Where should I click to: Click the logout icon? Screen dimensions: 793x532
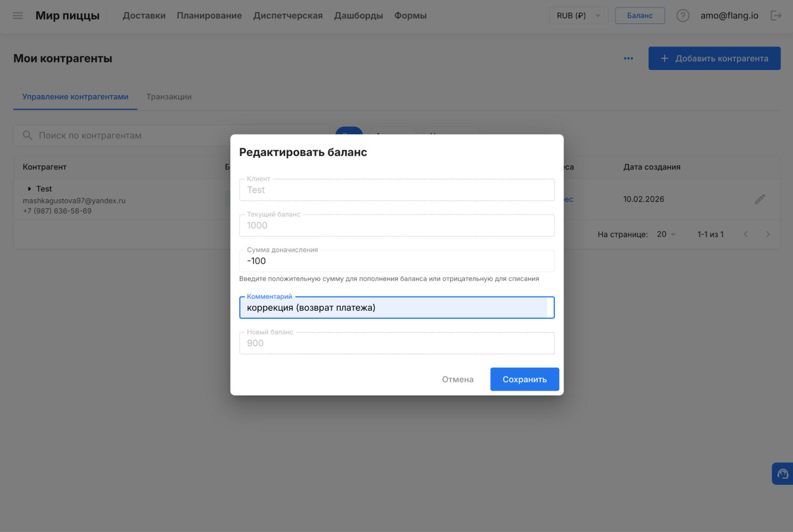[776, 16]
